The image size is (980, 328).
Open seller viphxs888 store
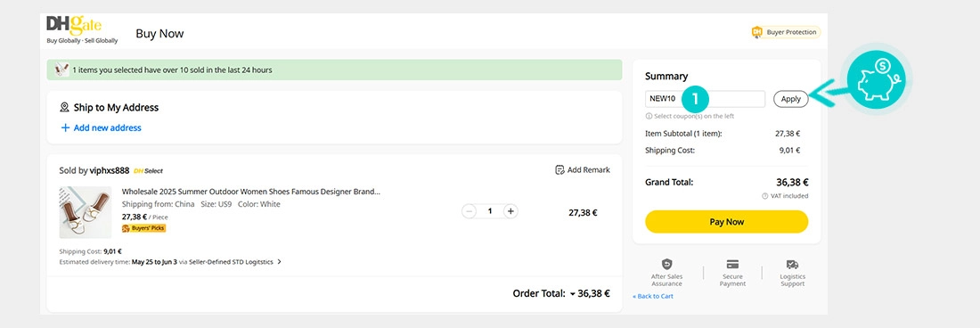tap(110, 170)
